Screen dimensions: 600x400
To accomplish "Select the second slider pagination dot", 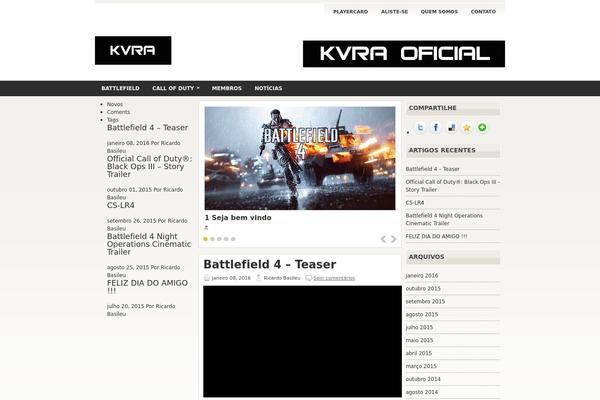I will pos(212,239).
